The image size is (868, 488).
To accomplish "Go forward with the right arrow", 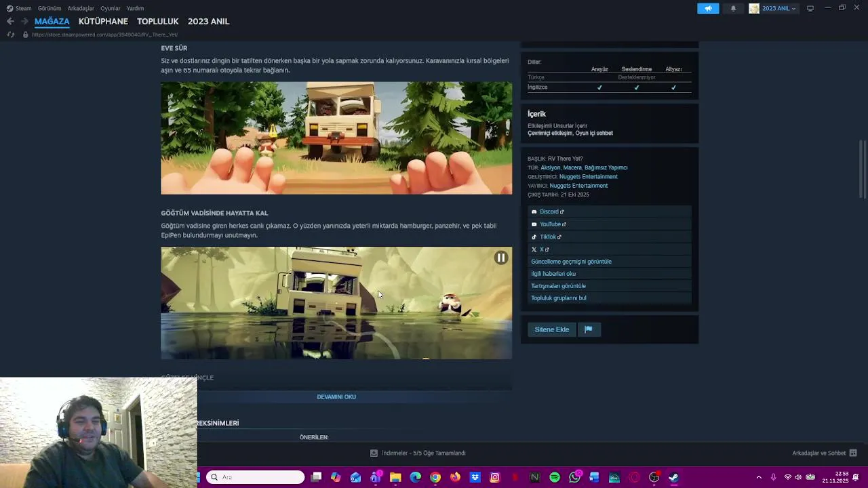I will tap(24, 21).
